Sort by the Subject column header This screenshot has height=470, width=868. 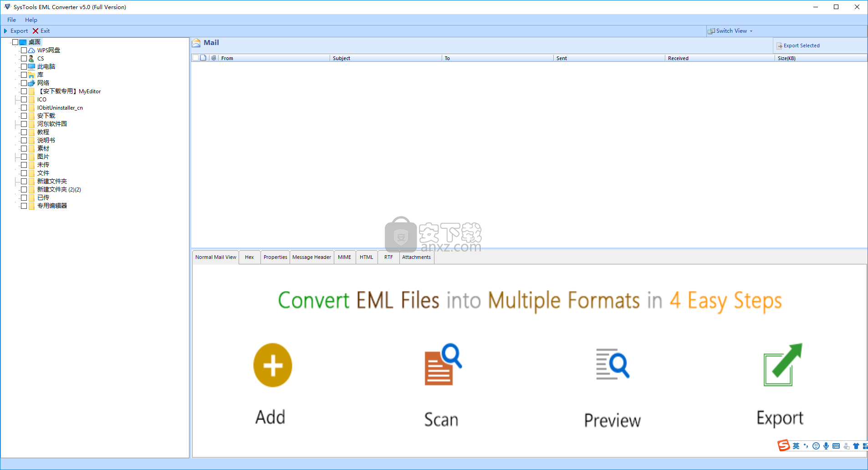pyautogui.click(x=386, y=58)
